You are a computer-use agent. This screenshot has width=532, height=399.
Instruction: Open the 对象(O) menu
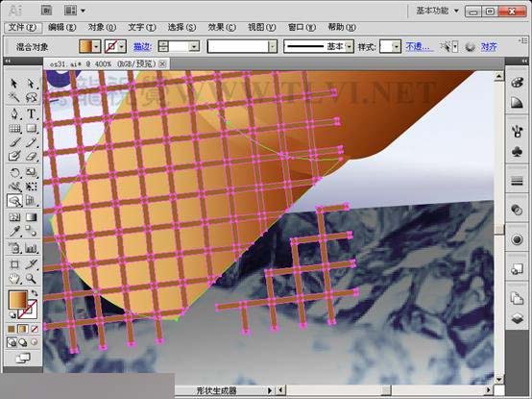[102, 27]
